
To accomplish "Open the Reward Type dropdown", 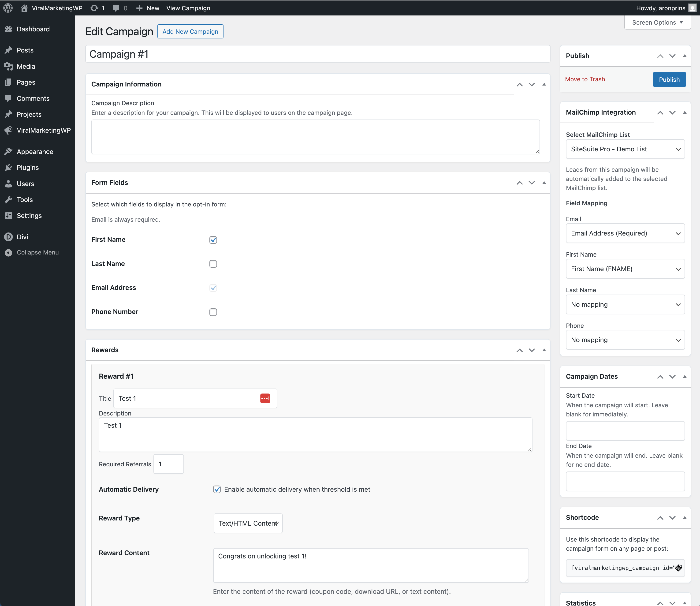I will pyautogui.click(x=248, y=523).
